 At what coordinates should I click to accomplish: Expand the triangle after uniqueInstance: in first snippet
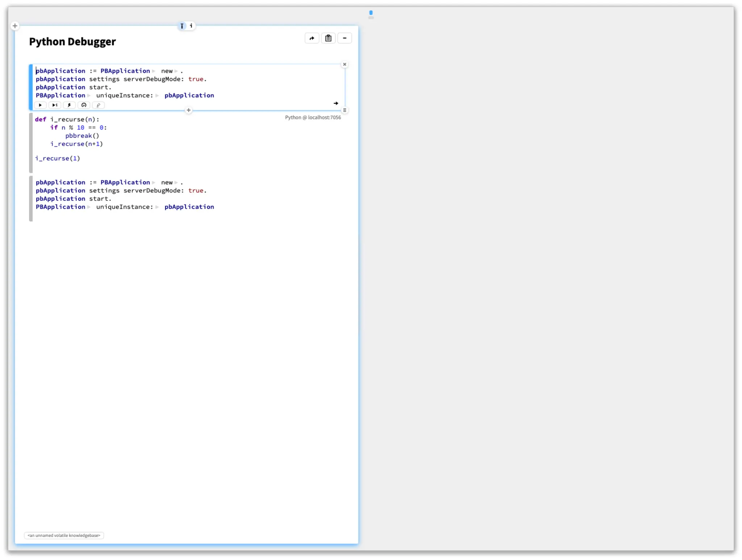(x=157, y=96)
